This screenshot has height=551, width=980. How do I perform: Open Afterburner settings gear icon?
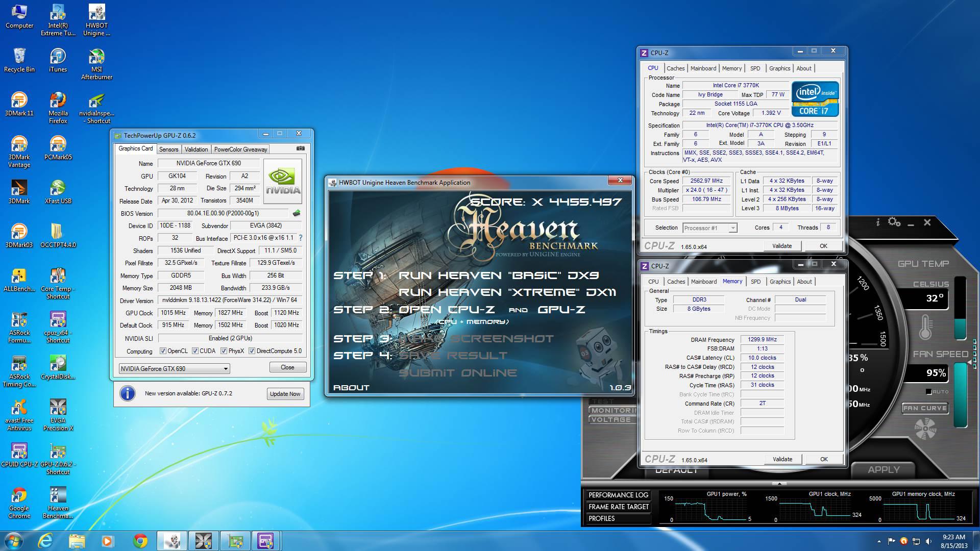point(894,222)
